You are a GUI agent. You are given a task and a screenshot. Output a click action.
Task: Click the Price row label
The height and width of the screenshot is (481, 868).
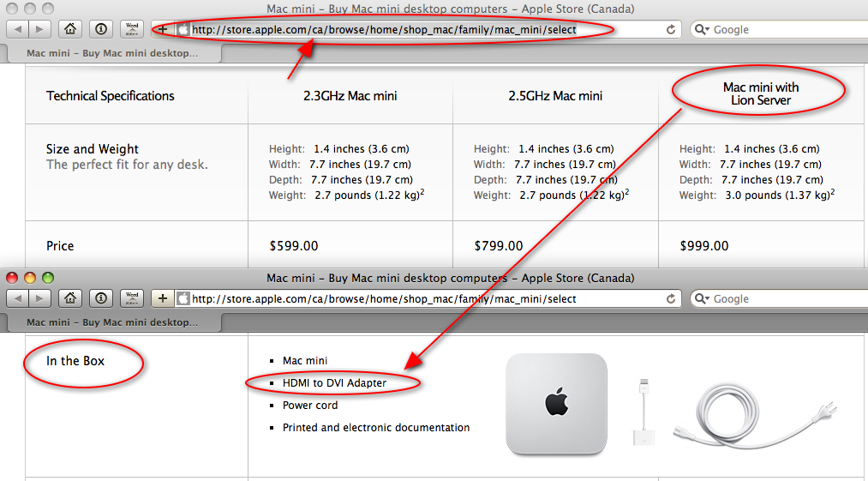(60, 246)
